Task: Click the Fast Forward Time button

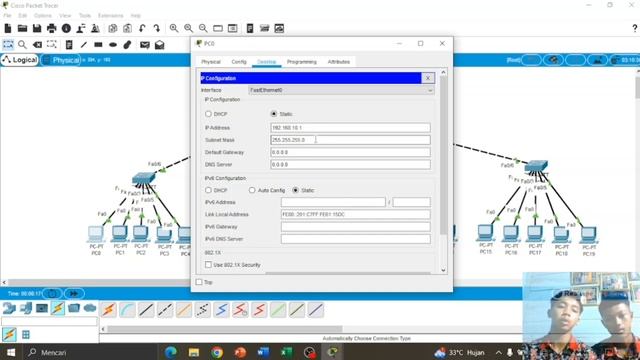Action: click(74, 293)
